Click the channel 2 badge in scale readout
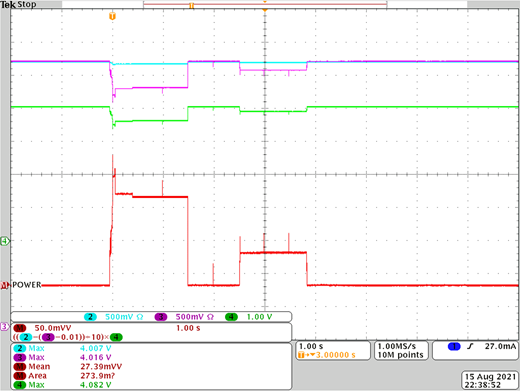The height and width of the screenshot is (391, 520). tap(90, 317)
